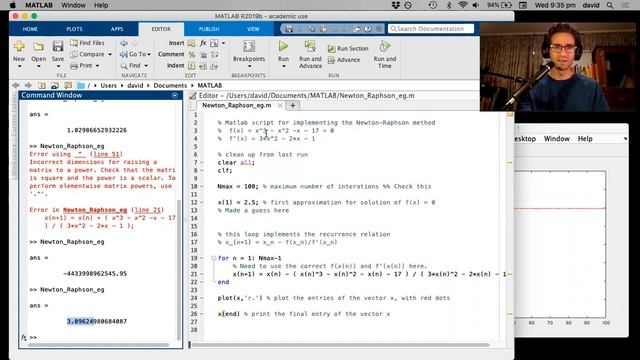The height and width of the screenshot is (360, 640).
Task: Click the Documents folder in path
Action: pyautogui.click(x=170, y=85)
